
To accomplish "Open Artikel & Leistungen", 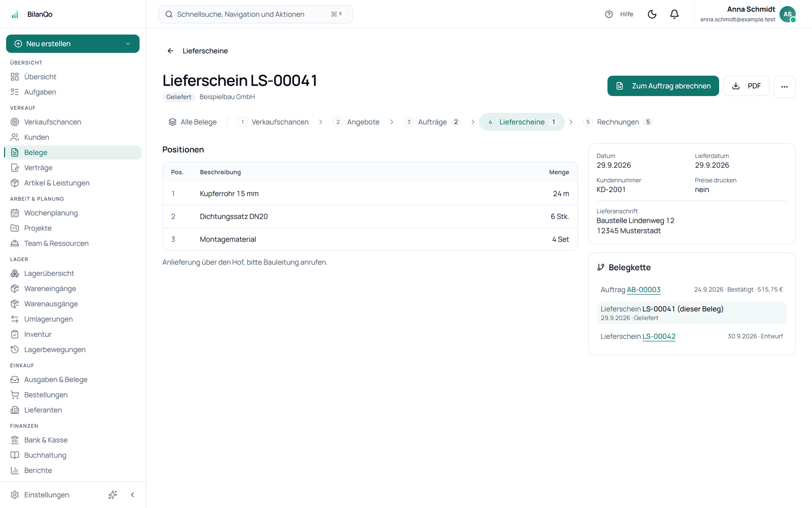I will tap(73, 183).
